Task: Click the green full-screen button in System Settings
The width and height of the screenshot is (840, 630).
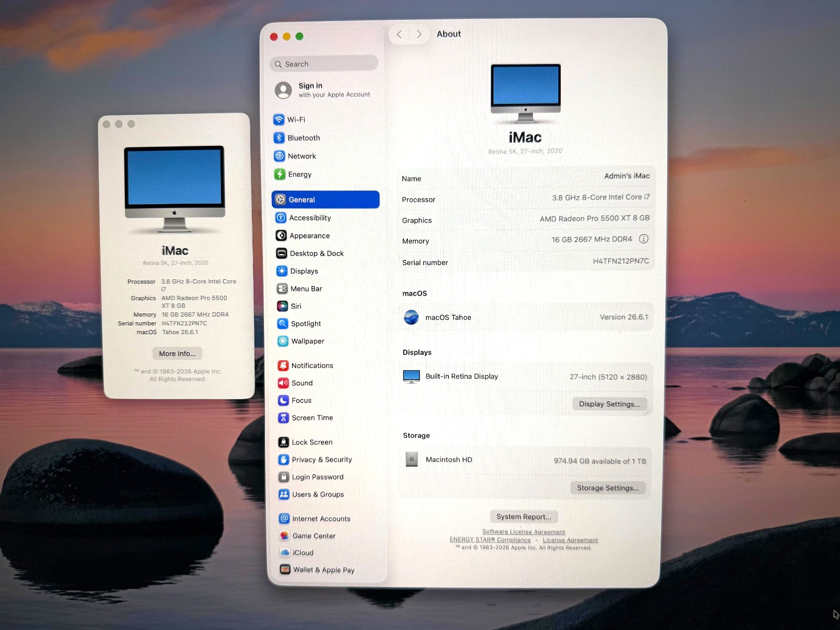Action: 300,36
